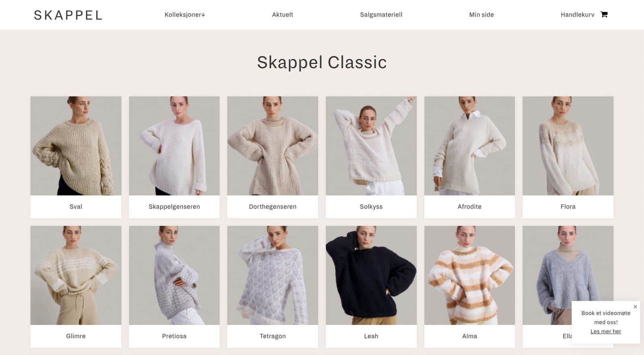Image resolution: width=644 pixels, height=355 pixels.
Task: Select the Pretiosa product label
Action: point(174,336)
